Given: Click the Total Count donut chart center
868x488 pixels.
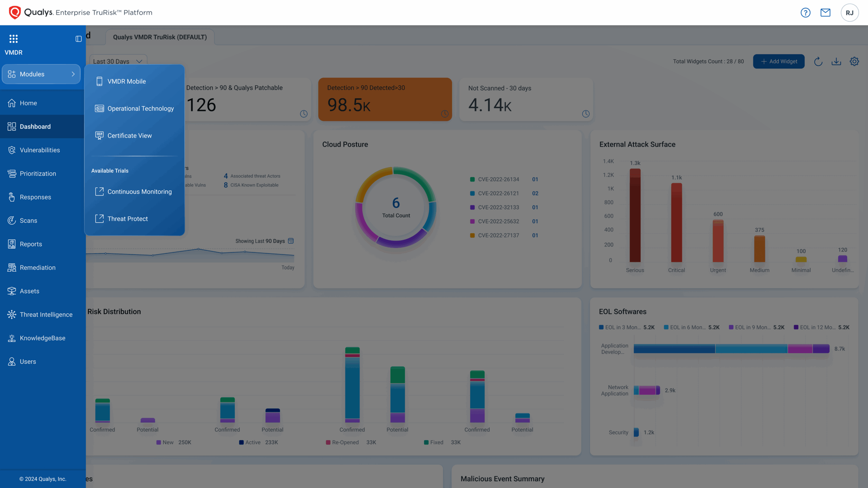Looking at the screenshot, I should [396, 207].
